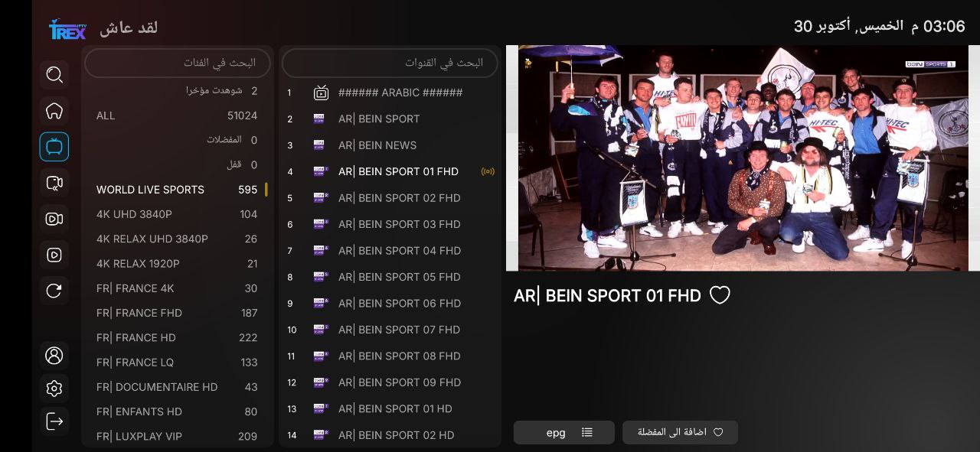Open شوهدت مؤخرا recently watched category
Image resolution: width=980 pixels, height=452 pixels.
point(178,90)
